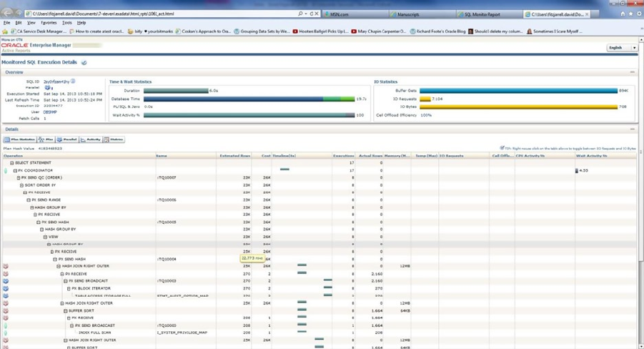
Task: Collapse the VIEW tree node
Action: click(x=45, y=237)
